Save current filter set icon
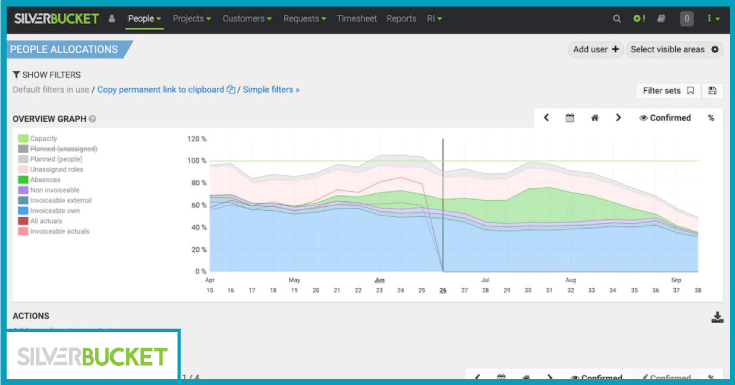Screen dimensions: 735x385 [712, 91]
